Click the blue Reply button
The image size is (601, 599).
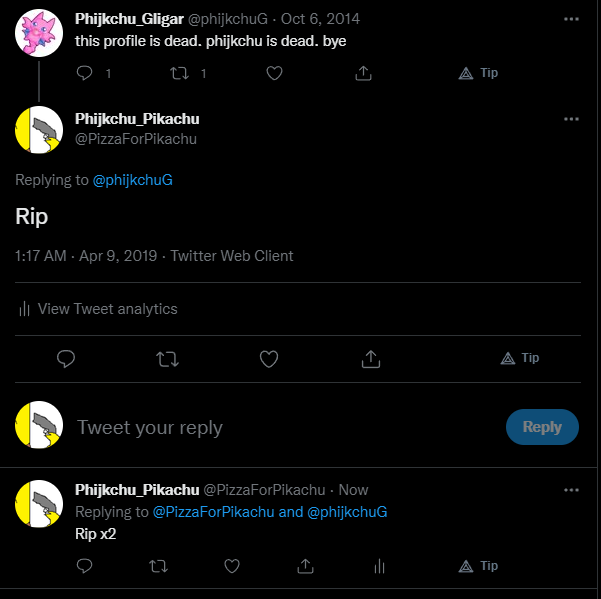(x=542, y=427)
